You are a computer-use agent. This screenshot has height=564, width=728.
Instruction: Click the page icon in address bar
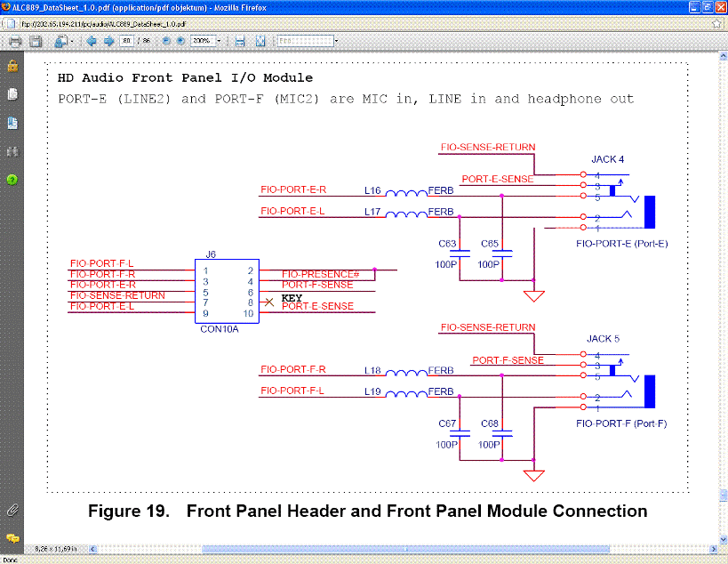[12, 24]
